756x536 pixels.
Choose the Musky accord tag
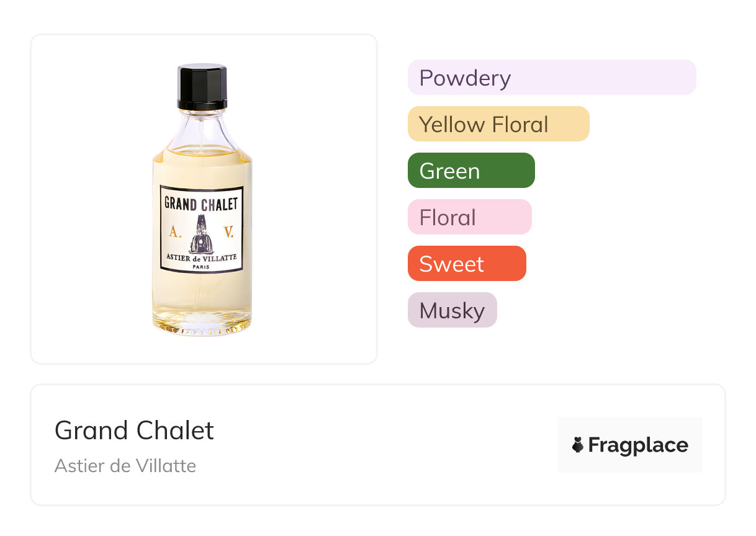452,310
